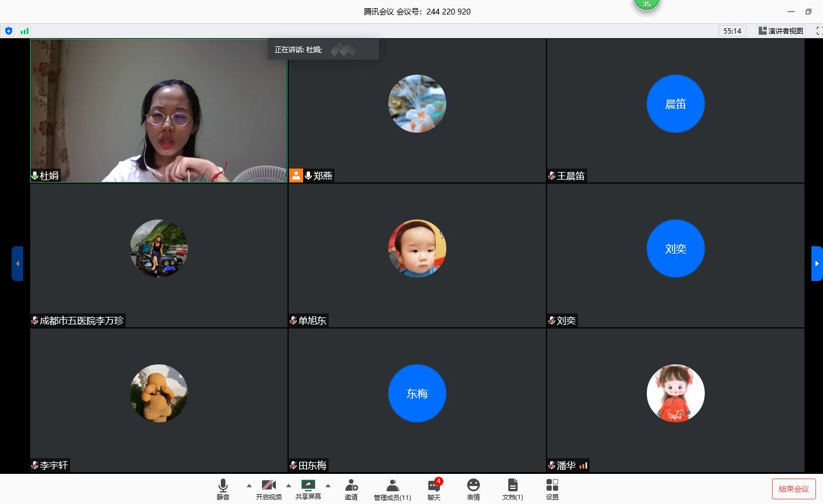Click 潘华's cartoon girl avatar
This screenshot has height=504, width=823.
click(676, 393)
